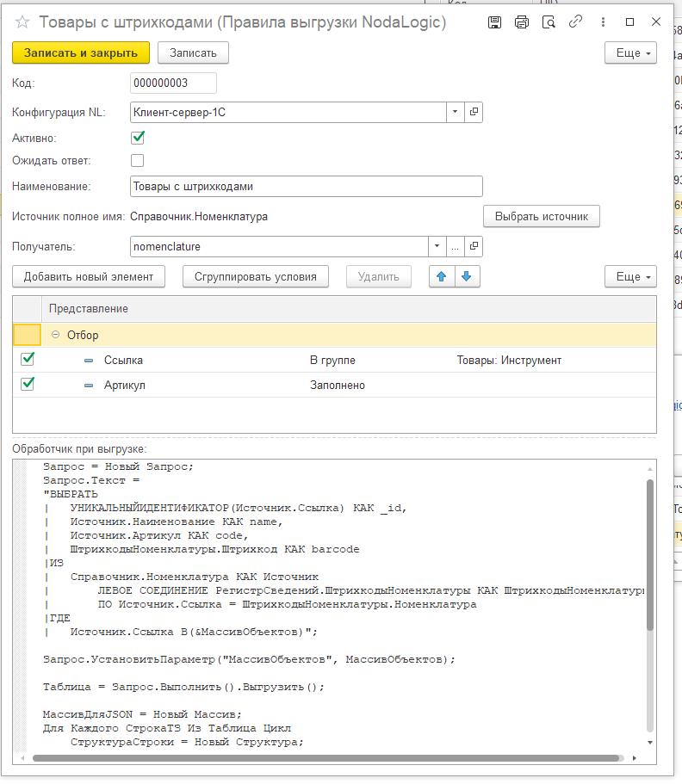
Task: Click the printer icon in title bar
Action: (x=521, y=22)
